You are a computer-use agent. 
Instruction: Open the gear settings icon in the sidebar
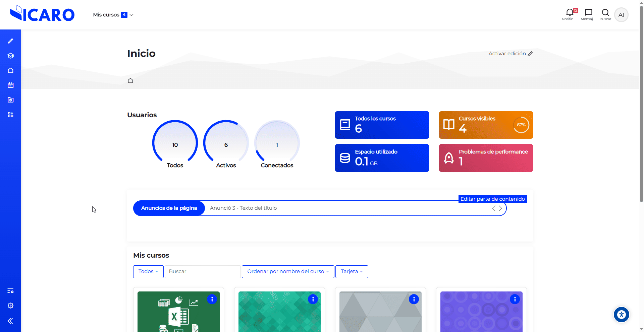coord(11,305)
